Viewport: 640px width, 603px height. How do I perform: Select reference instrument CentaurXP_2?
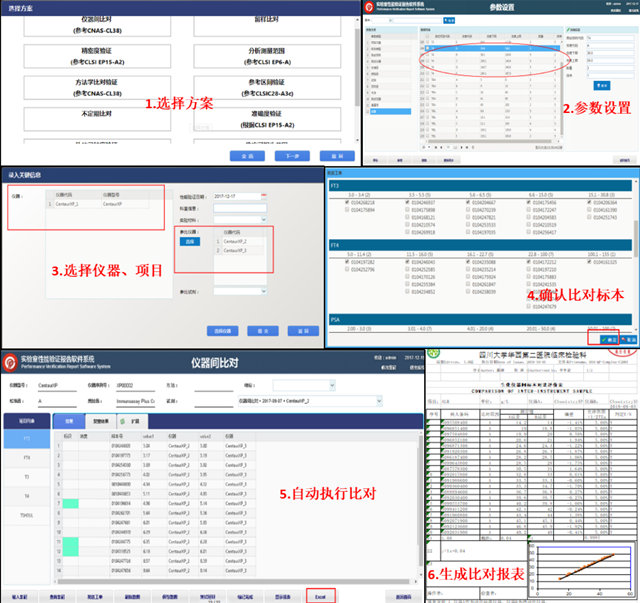[239, 241]
